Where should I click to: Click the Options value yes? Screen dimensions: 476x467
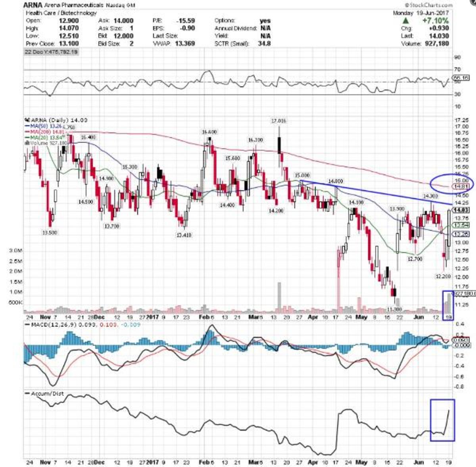(x=265, y=21)
